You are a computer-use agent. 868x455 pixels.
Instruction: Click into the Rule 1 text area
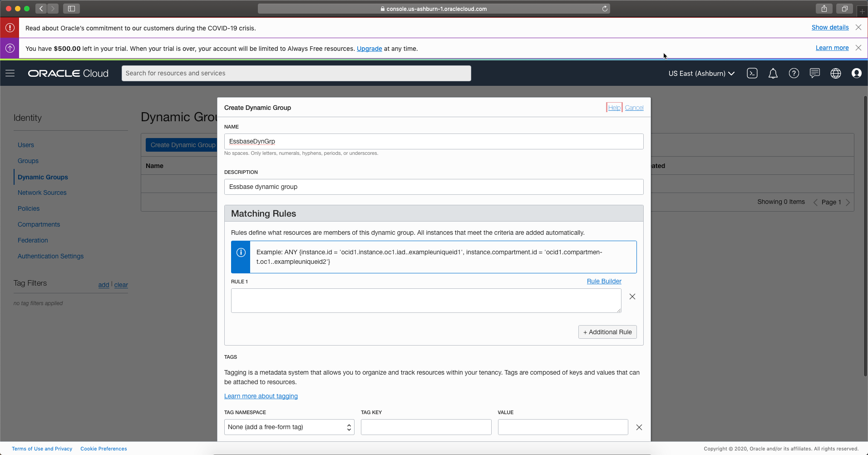pyautogui.click(x=426, y=301)
